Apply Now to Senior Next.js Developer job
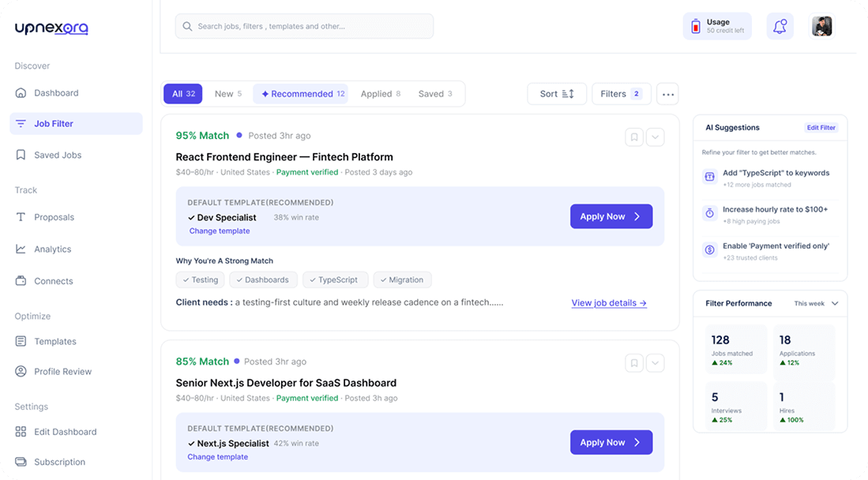 click(611, 442)
